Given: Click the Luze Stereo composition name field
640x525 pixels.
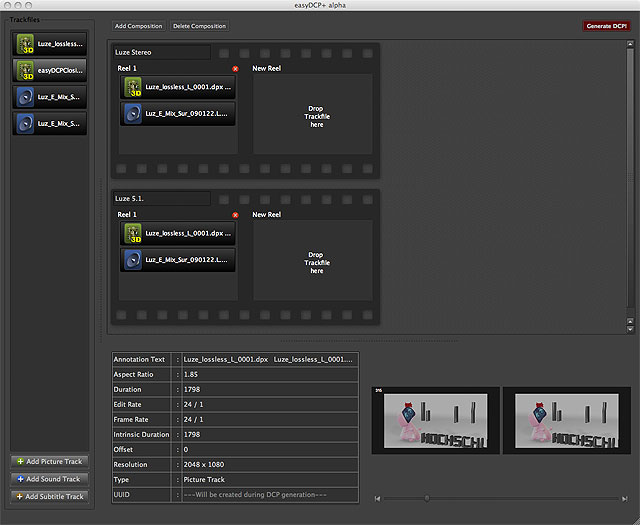Looking at the screenshot, I should [162, 52].
